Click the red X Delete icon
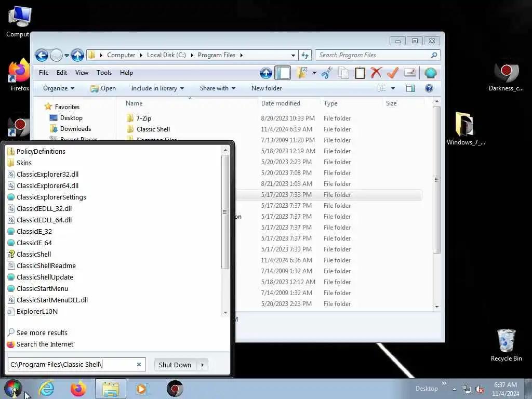 [376, 73]
